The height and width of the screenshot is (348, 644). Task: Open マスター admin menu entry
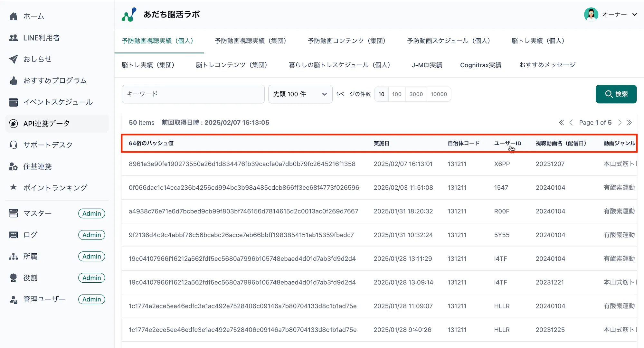tap(37, 213)
